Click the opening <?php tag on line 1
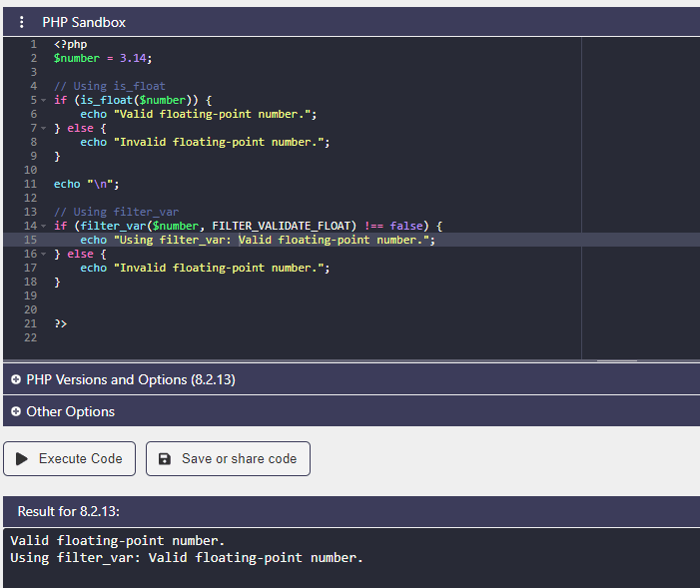The width and height of the screenshot is (700, 588). [x=71, y=44]
